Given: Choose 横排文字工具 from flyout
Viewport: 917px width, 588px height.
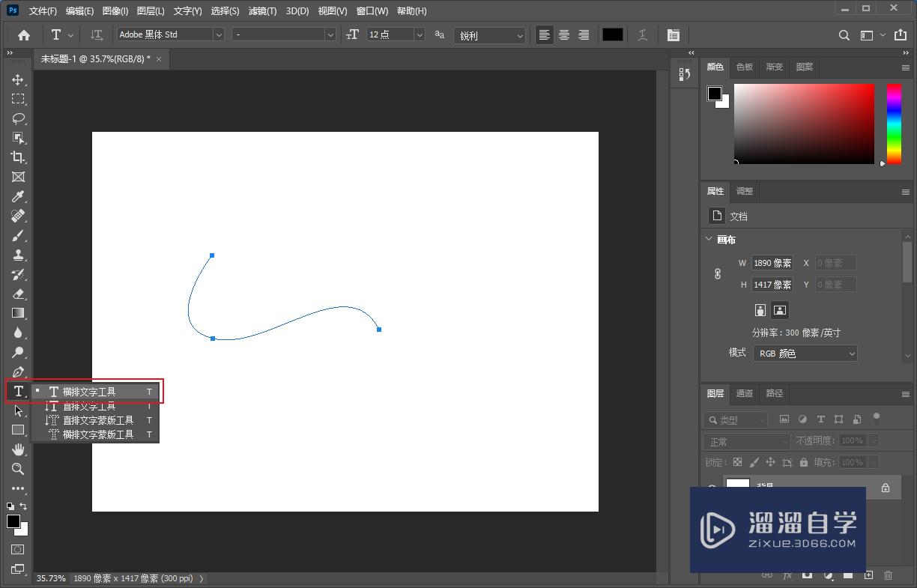Looking at the screenshot, I should (x=95, y=392).
